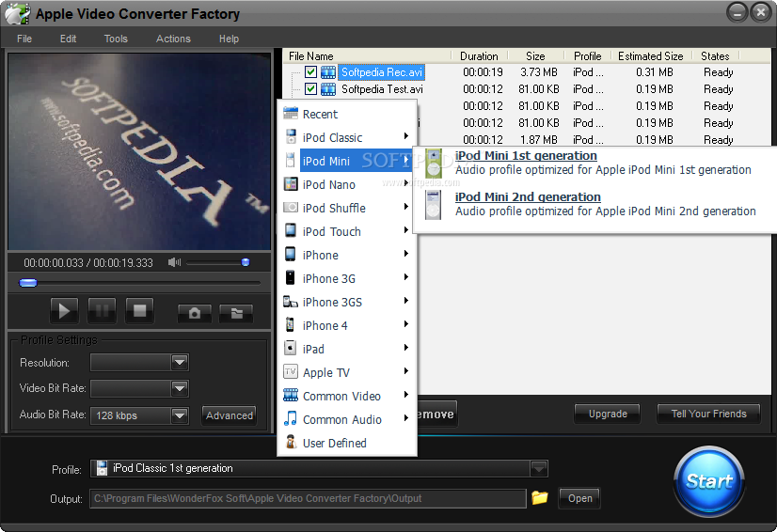Click Softpedia Test.avi video file icon
The width and height of the screenshot is (777, 532).
point(328,89)
